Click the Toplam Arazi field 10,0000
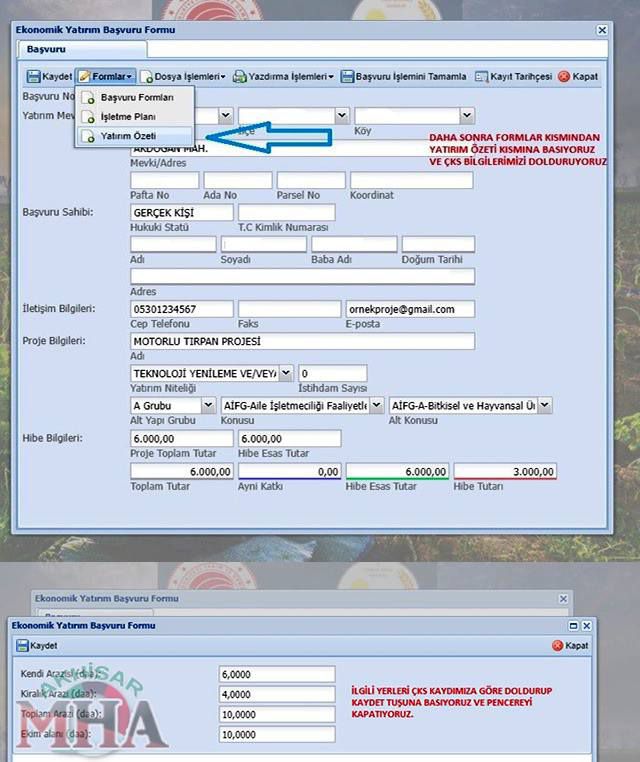640x762 pixels. 277,714
